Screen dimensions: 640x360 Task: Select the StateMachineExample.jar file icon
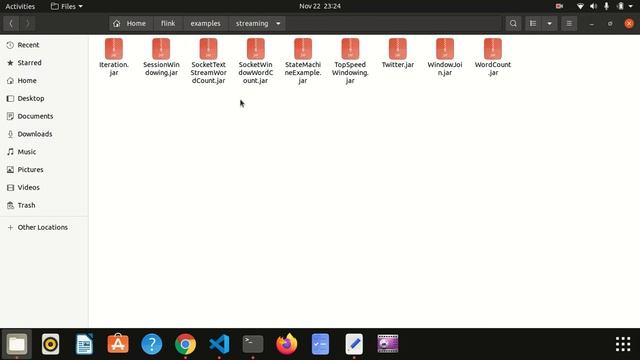[303, 49]
